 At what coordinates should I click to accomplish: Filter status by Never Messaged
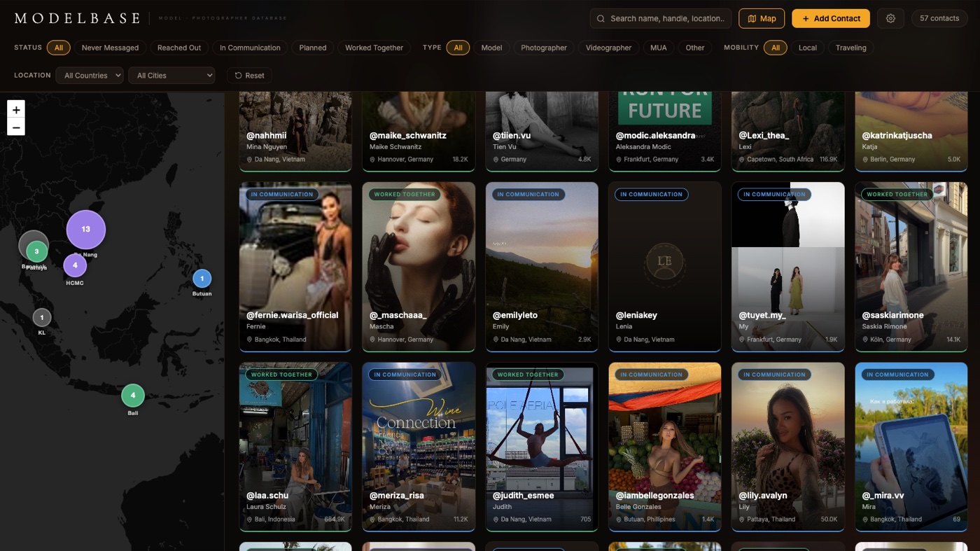(110, 48)
